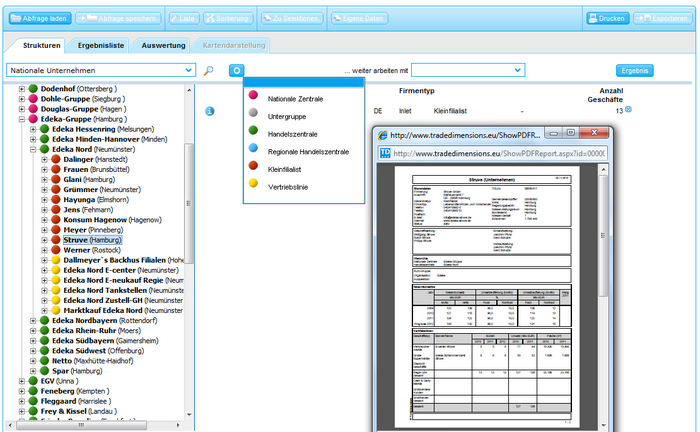The width and height of the screenshot is (700, 432).
Task: Click the PDF popup address bar
Action: (x=500, y=153)
